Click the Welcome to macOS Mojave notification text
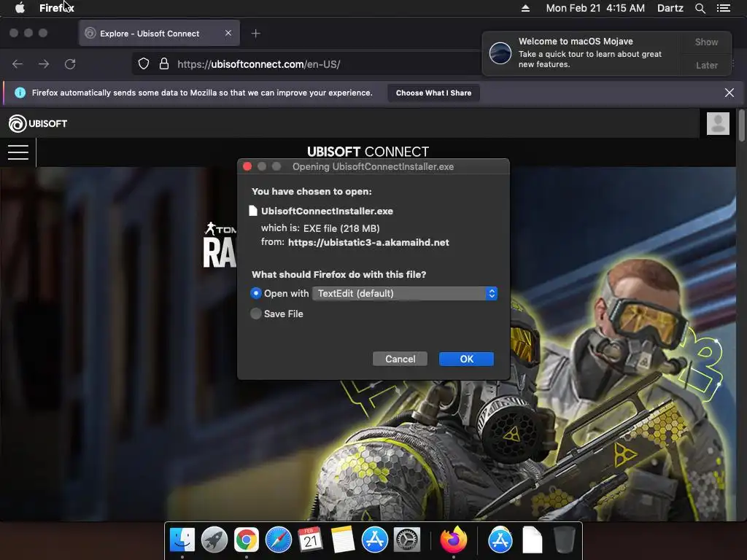Image resolution: width=747 pixels, height=560 pixels. (576, 42)
